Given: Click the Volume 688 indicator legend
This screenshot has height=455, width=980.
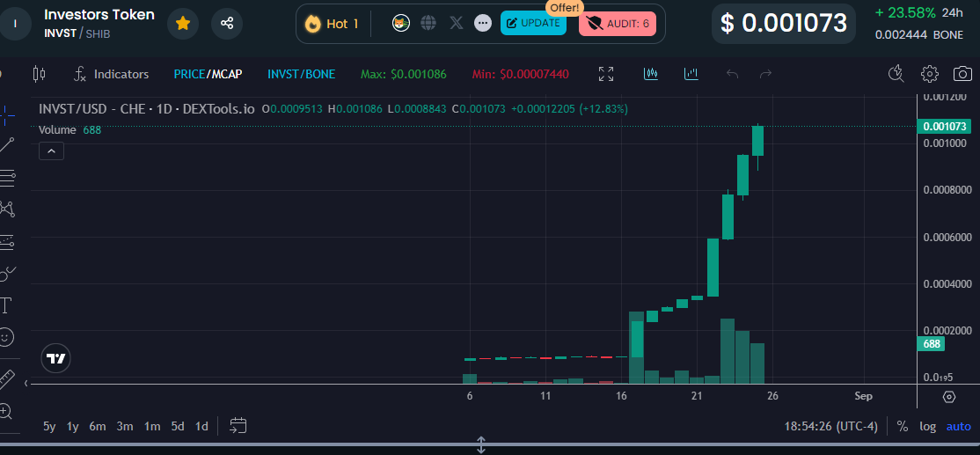Looking at the screenshot, I should [x=70, y=130].
